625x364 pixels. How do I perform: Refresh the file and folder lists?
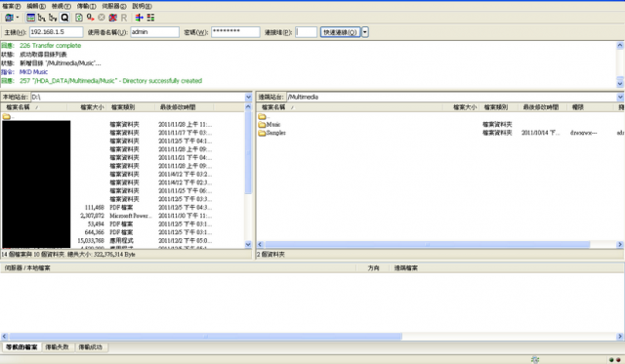79,18
